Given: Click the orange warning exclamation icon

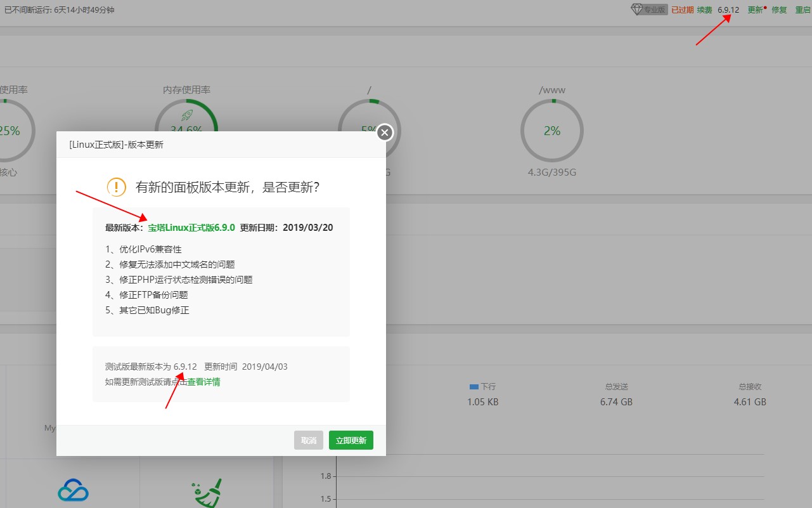Looking at the screenshot, I should [x=117, y=186].
